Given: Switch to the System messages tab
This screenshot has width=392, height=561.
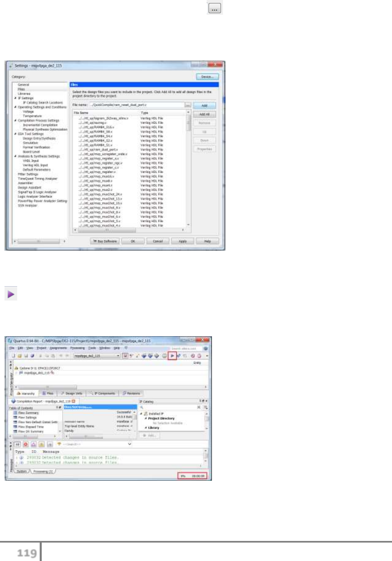Looking at the screenshot, I should (x=22, y=472).
